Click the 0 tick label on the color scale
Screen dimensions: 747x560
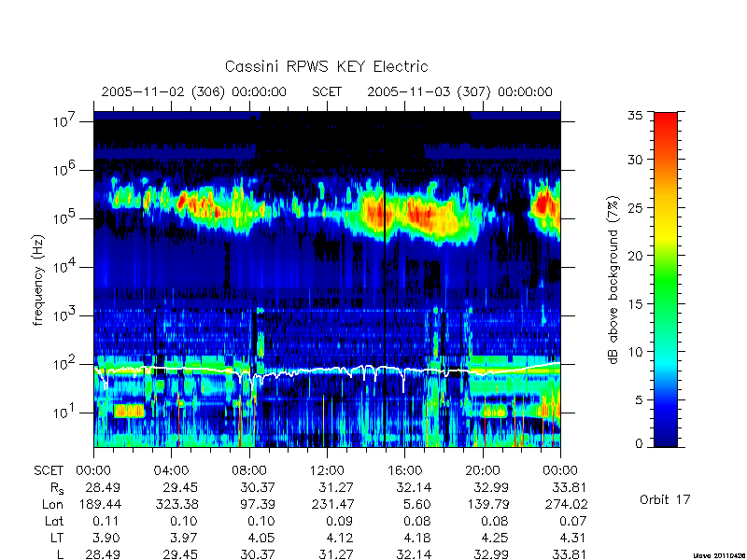[x=639, y=443]
